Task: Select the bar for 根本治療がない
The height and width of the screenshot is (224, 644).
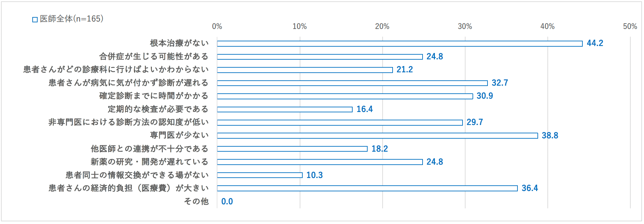Action: (400, 44)
